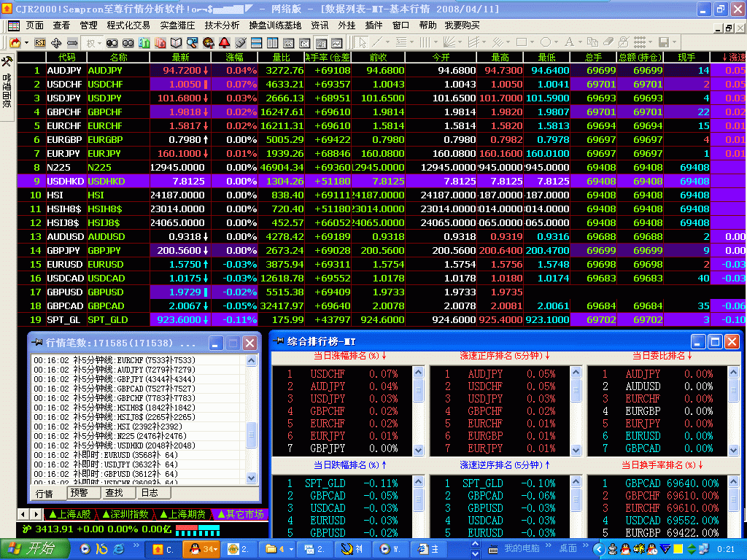Select the 上海A股 market tab

point(70,514)
